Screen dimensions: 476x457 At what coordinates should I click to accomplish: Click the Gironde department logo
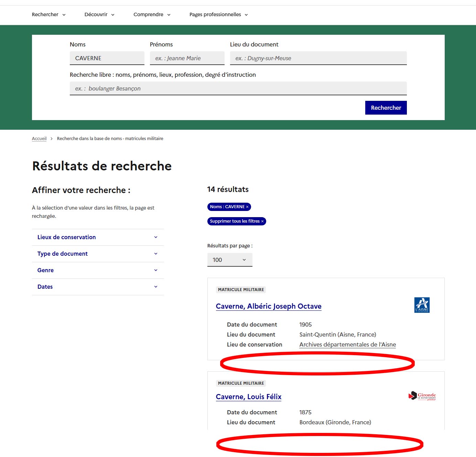tap(422, 396)
